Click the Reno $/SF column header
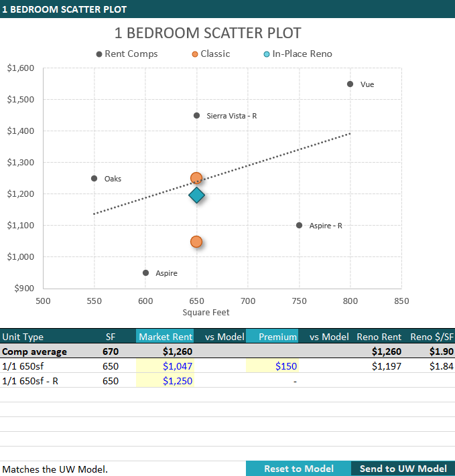The image size is (455, 476). click(432, 337)
